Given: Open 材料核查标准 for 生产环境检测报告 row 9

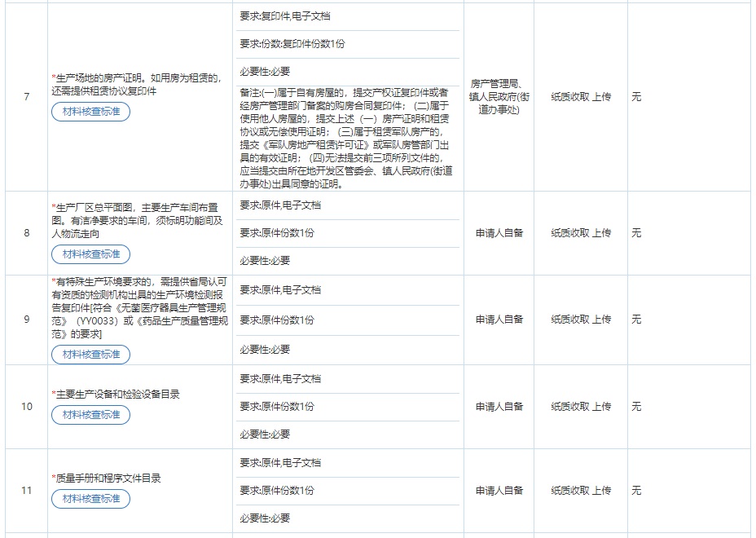Looking at the screenshot, I should click(x=90, y=355).
